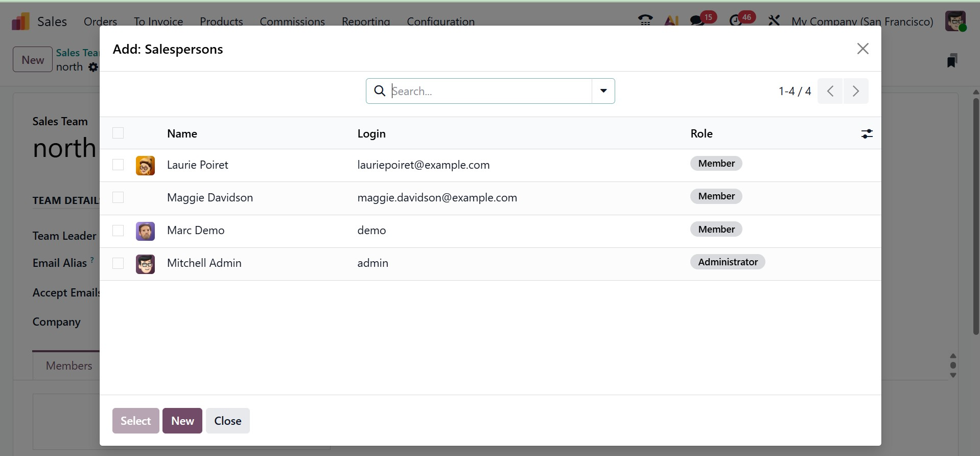Switch to the Members tab
The image size is (980, 456).
[68, 366]
